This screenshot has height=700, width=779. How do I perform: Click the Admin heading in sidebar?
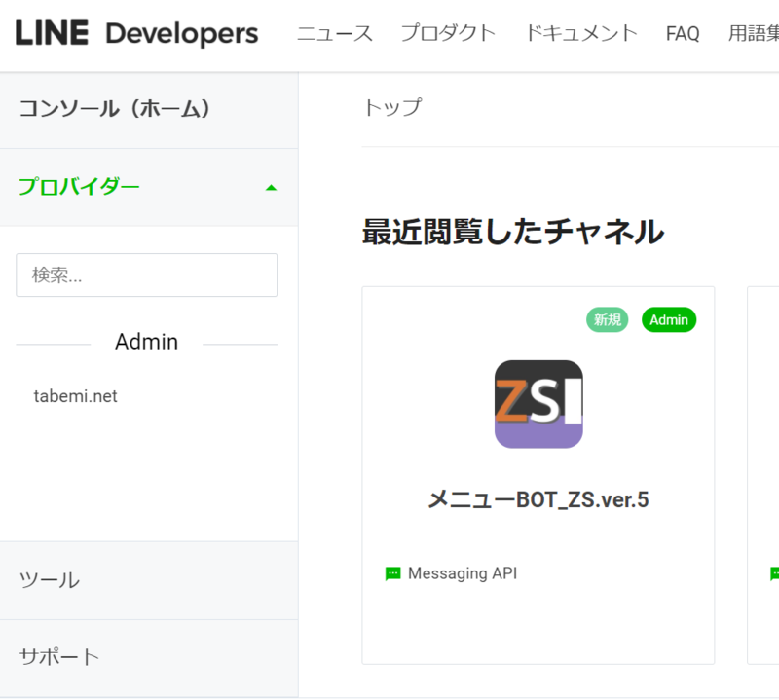[147, 342]
